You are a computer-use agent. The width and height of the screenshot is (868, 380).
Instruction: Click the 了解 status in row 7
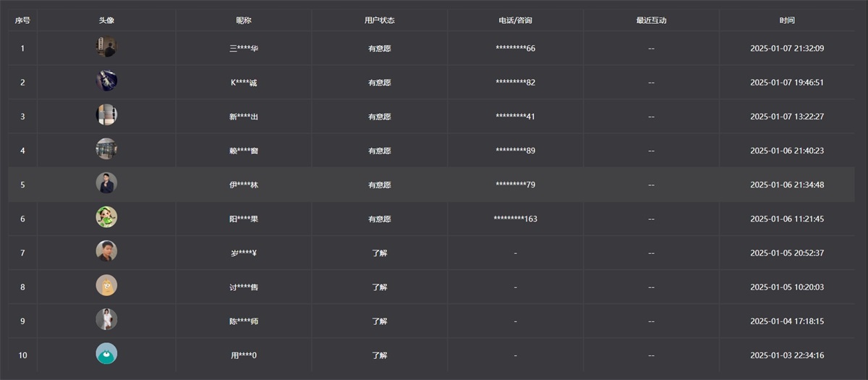click(380, 253)
